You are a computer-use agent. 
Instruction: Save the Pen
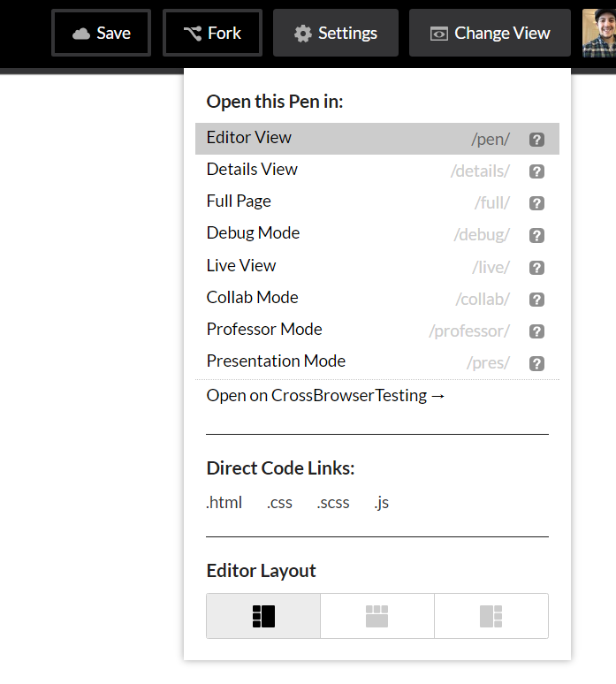point(102,34)
